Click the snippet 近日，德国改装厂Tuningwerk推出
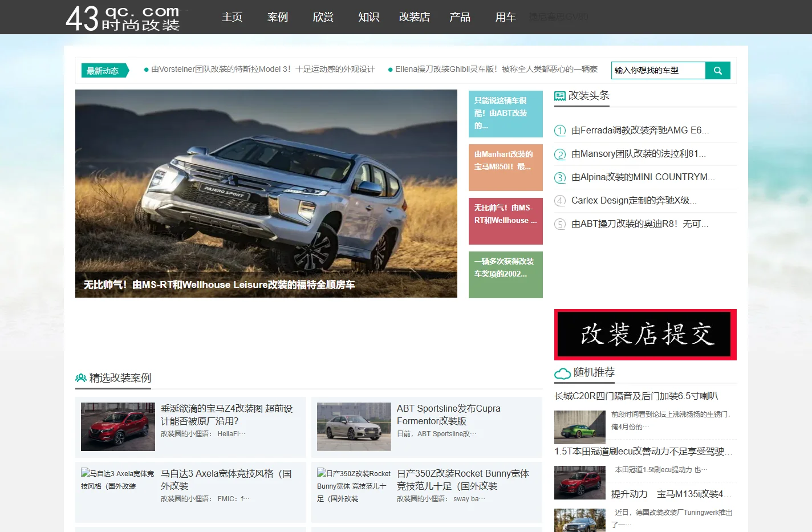 tap(672, 518)
